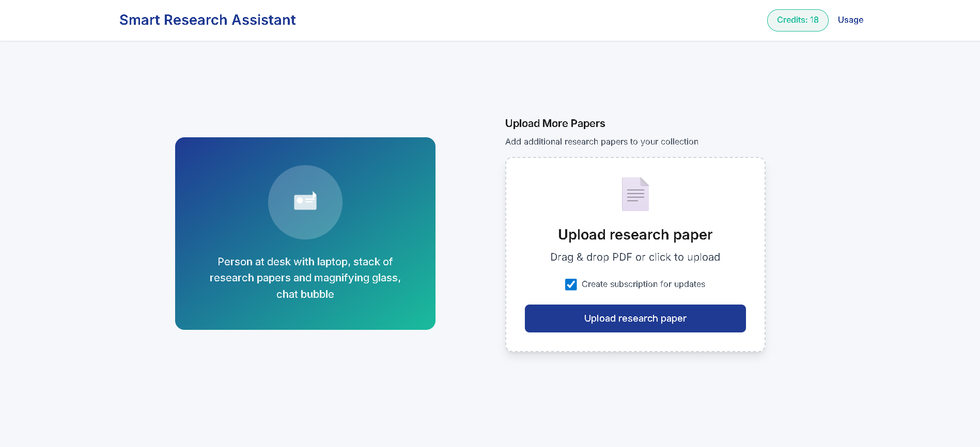Open the Usage page link
This screenshot has width=980, height=447.
pyautogui.click(x=850, y=20)
